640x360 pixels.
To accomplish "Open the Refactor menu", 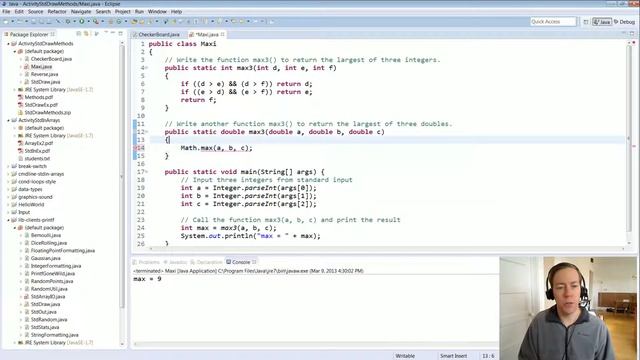I will (57, 12).
